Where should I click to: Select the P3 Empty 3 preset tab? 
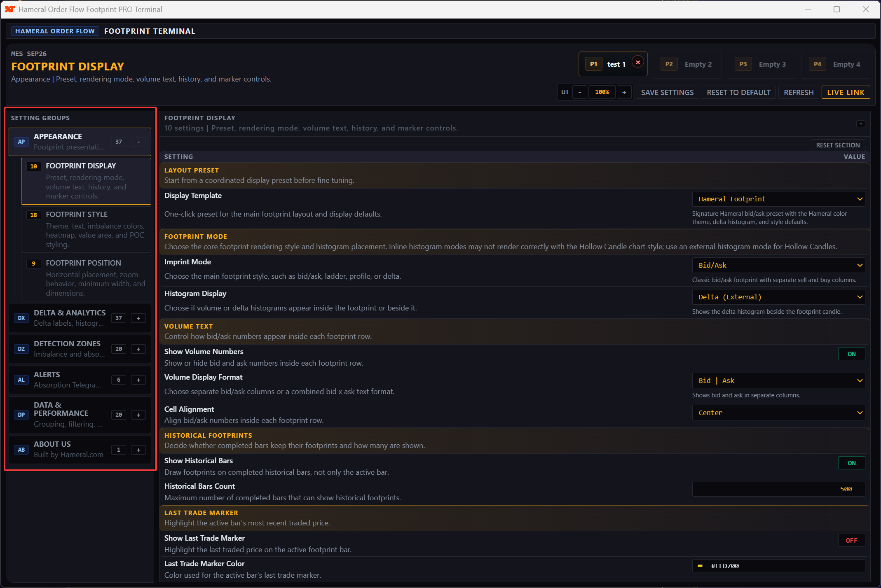pos(761,64)
